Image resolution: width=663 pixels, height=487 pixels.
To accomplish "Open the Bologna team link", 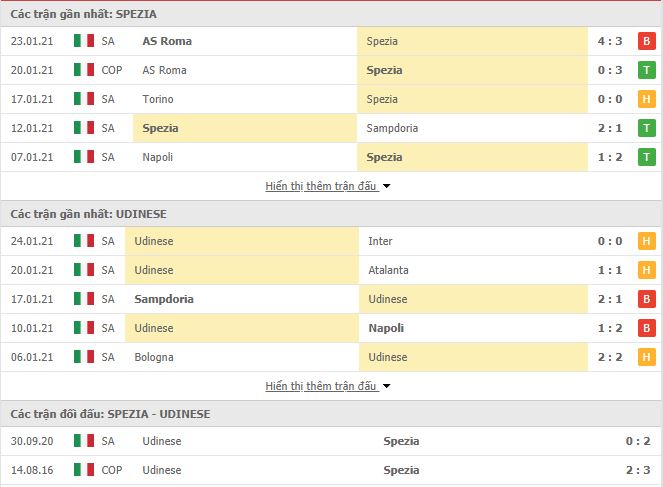I will click(154, 357).
